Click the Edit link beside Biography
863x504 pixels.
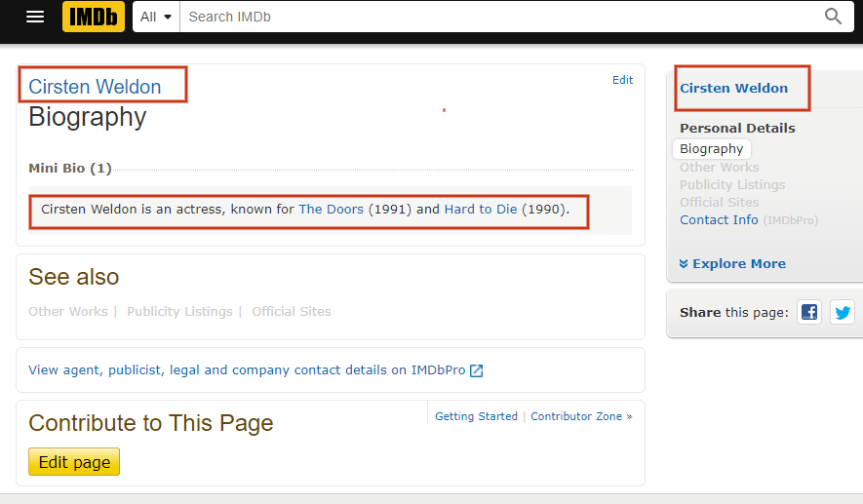click(622, 80)
